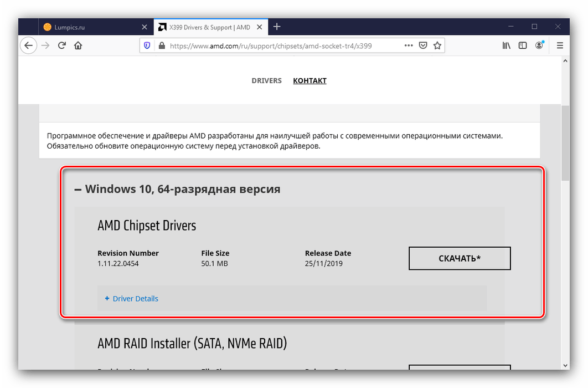This screenshot has height=388, width=588.
Task: Reload the current AMD page
Action: (x=61, y=45)
